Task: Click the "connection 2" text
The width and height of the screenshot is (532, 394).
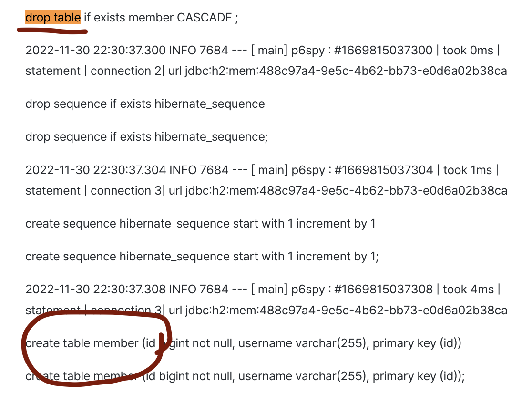Action: [121, 71]
